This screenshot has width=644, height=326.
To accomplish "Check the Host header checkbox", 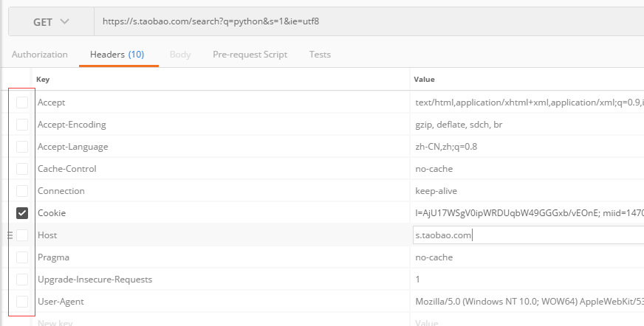I will click(22, 235).
